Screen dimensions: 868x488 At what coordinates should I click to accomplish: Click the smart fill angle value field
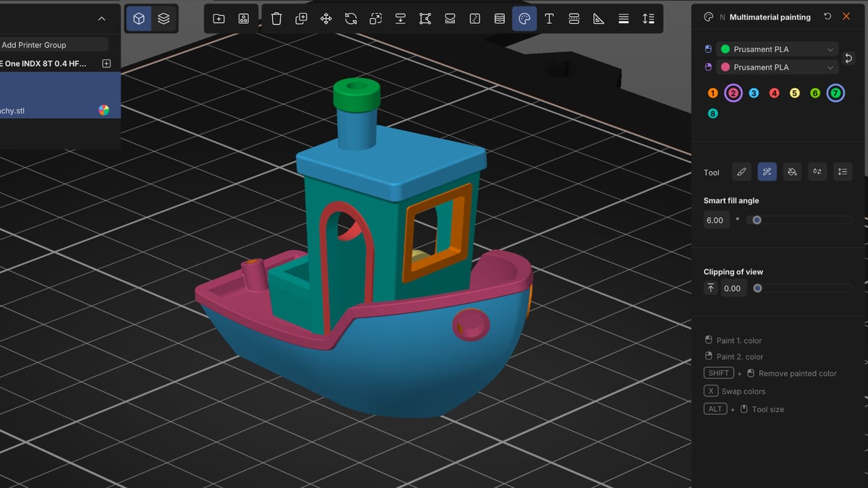[715, 221]
